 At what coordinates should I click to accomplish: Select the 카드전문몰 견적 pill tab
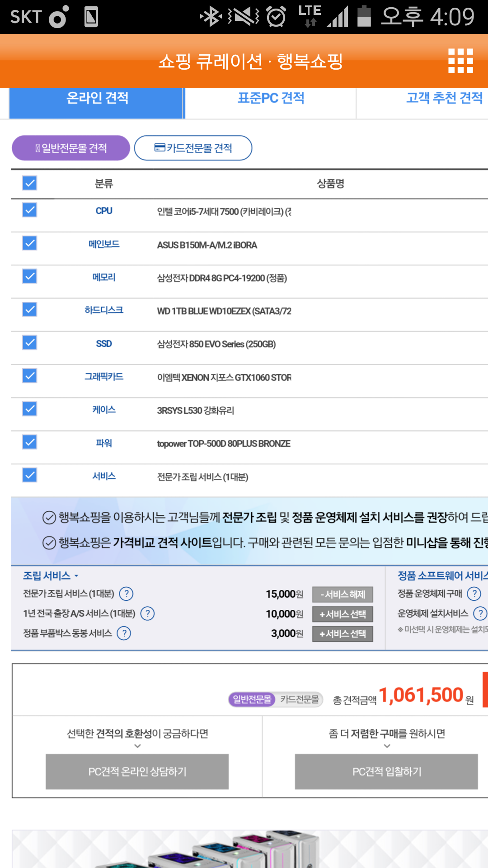pos(193,148)
